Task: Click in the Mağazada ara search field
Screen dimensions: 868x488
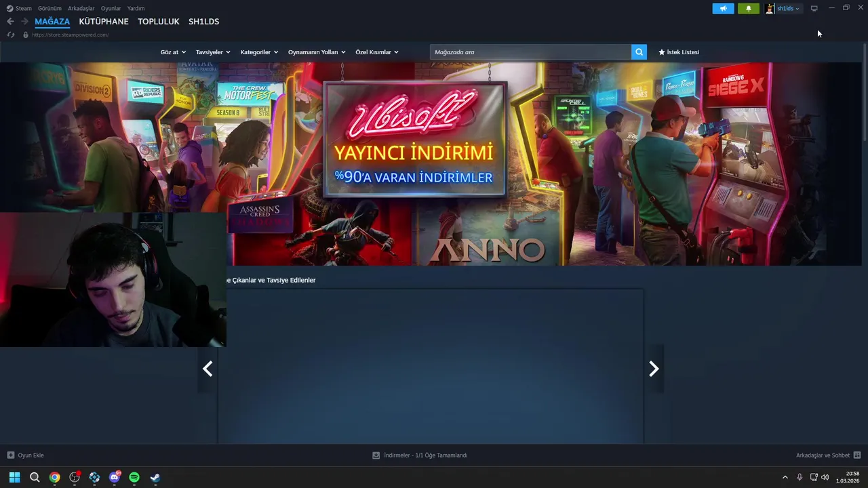Action: tap(530, 52)
